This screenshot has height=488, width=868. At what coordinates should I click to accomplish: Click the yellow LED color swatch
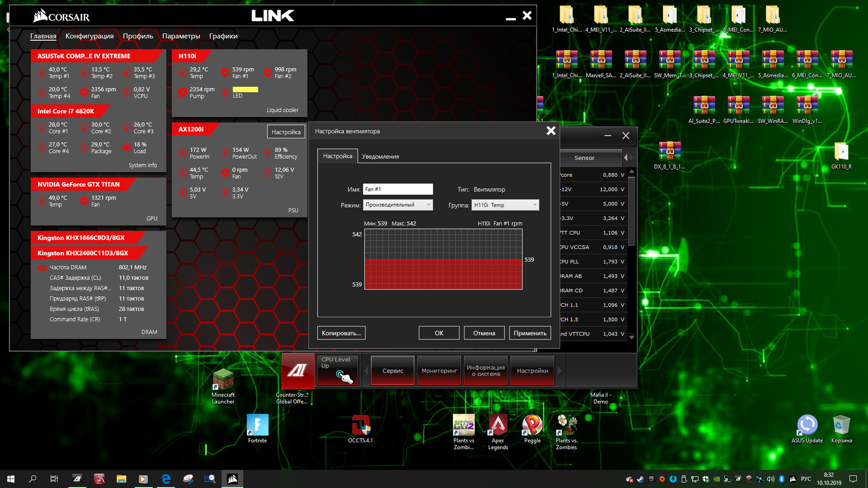tap(245, 89)
